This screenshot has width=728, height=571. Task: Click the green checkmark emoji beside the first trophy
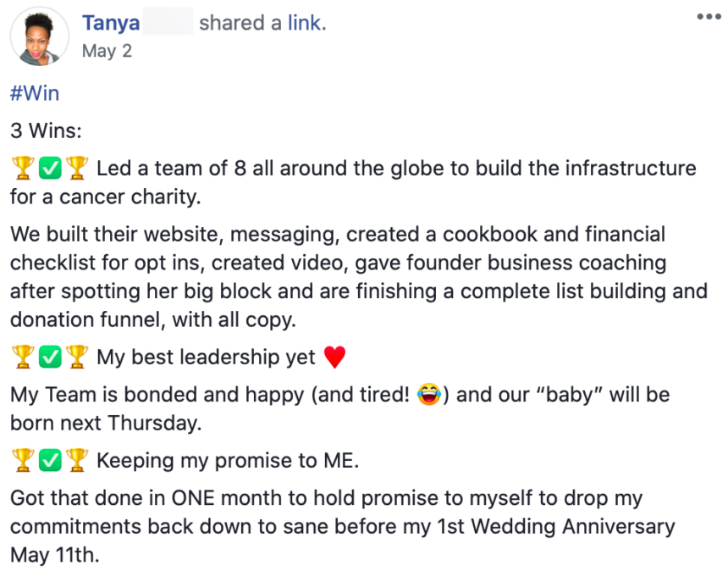pos(48,168)
